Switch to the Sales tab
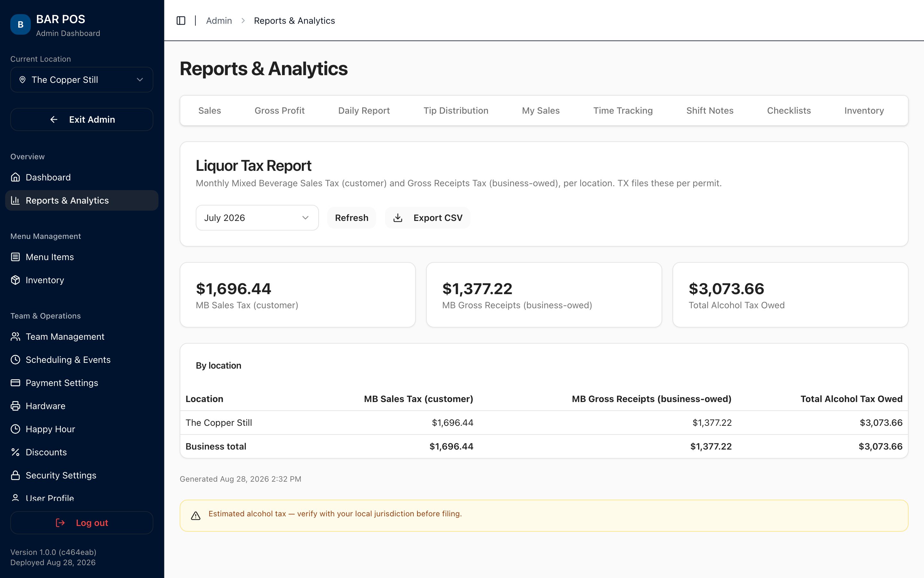Viewport: 924px width, 578px height. click(x=210, y=110)
